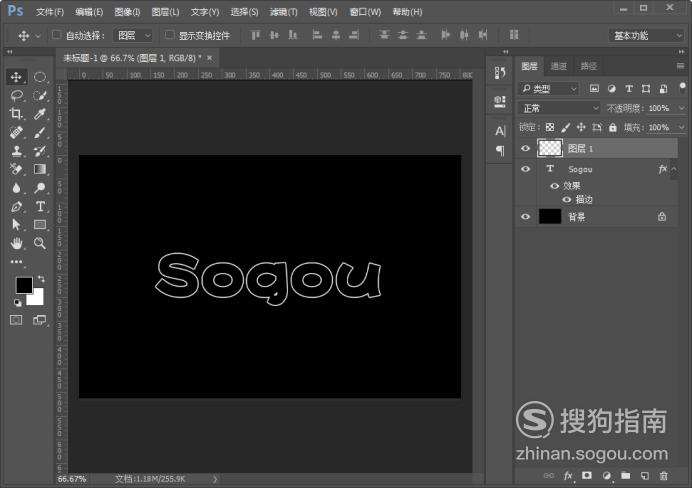This screenshot has height=488, width=692.
Task: Enable the auto-select checkbox
Action: tap(56, 34)
